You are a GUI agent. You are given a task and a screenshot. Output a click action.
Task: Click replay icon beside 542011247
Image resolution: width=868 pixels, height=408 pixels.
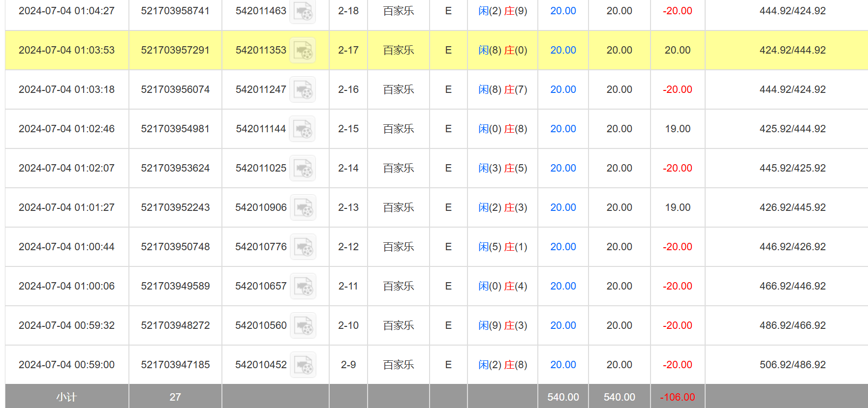[303, 89]
